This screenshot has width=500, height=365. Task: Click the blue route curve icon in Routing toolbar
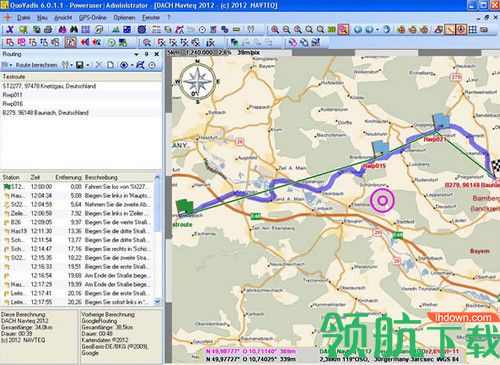[x=140, y=65]
